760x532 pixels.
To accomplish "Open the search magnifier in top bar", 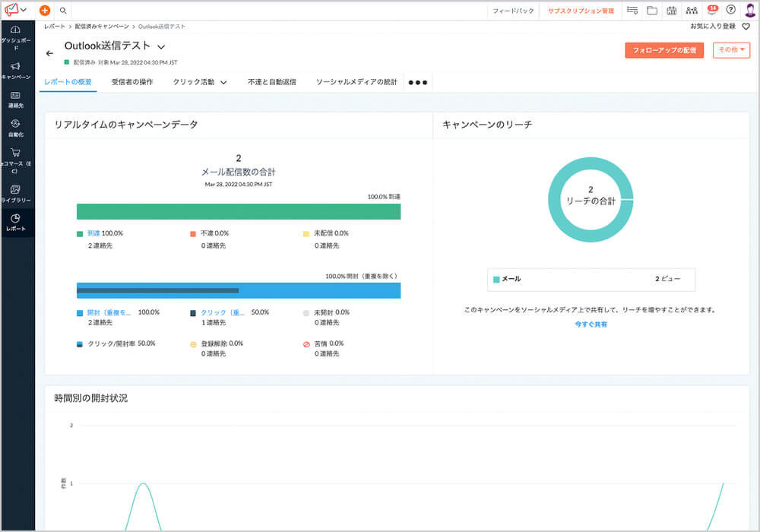I will coord(63,10).
